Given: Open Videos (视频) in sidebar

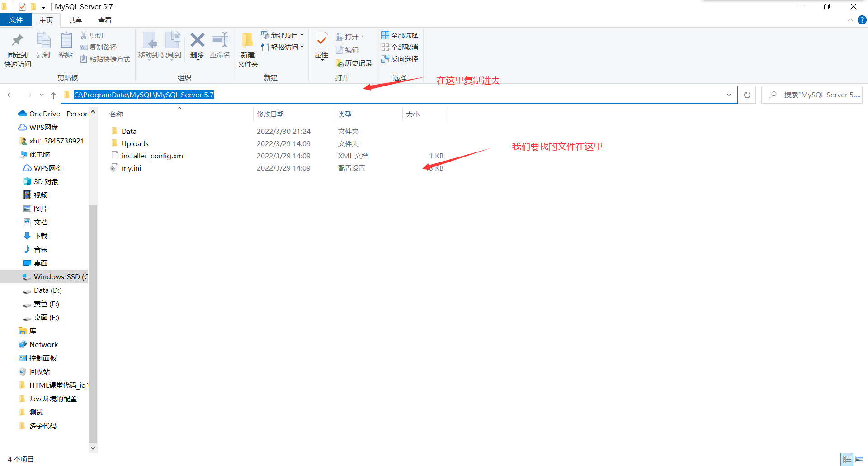Looking at the screenshot, I should click(36, 195).
